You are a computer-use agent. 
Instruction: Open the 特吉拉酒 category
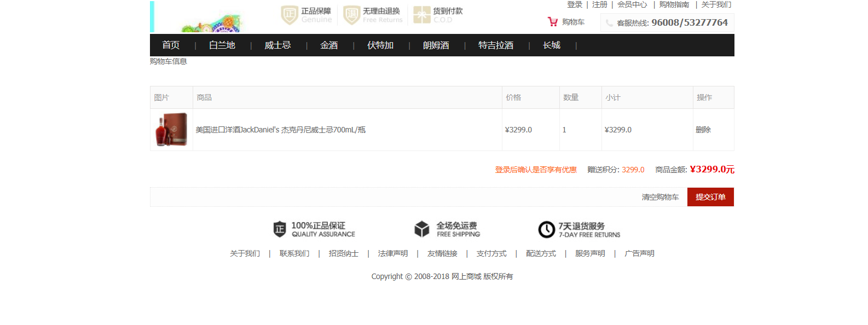point(496,45)
